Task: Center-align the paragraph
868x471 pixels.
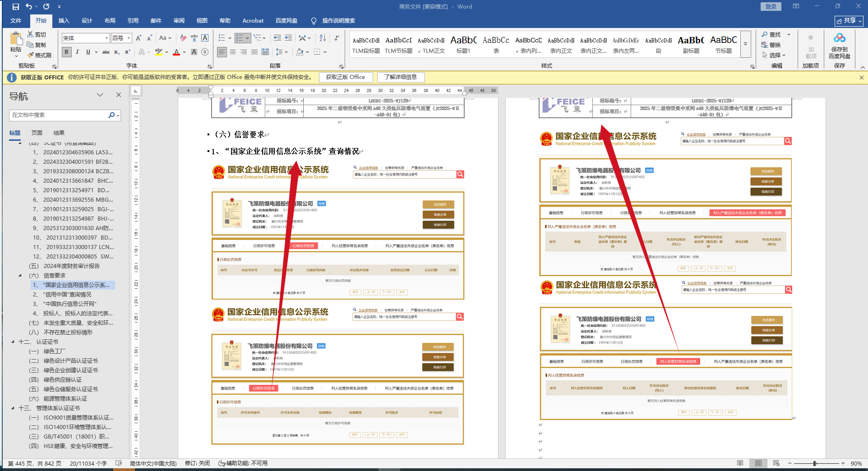Action: click(x=233, y=52)
